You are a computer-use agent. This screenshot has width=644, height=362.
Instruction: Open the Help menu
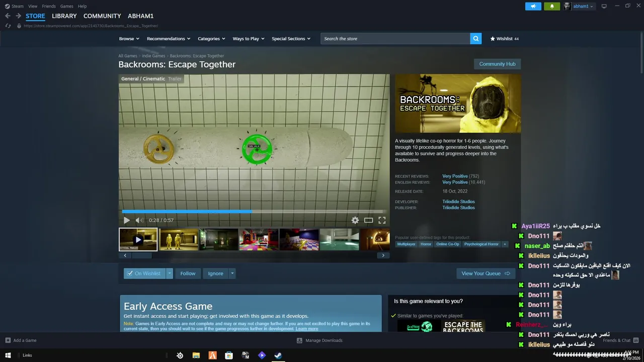pos(82,6)
